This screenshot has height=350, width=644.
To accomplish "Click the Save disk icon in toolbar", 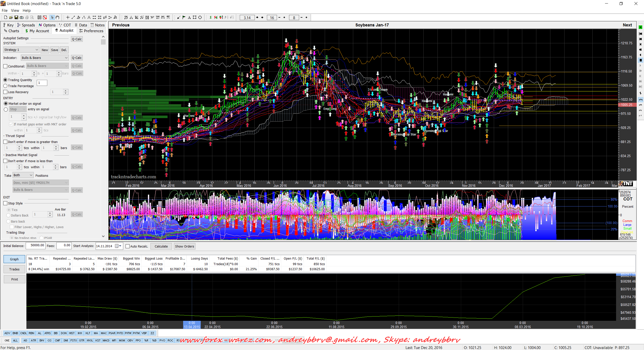I will pos(16,17).
